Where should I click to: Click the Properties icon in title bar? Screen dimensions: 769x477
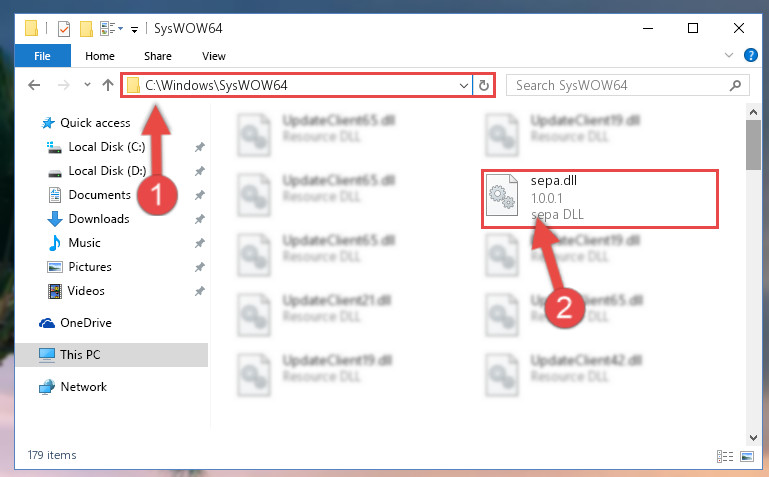[x=64, y=28]
